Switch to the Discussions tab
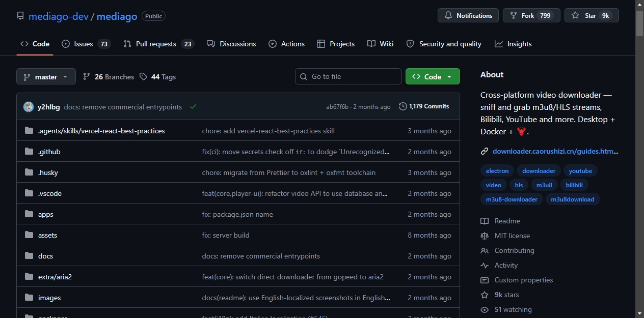The height and width of the screenshot is (318, 644). 231,44
